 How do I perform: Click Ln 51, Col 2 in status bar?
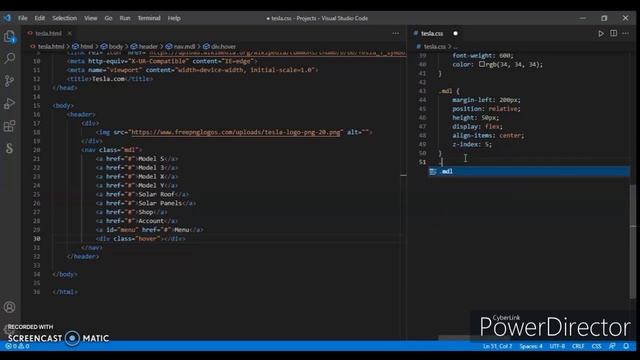coord(497,346)
